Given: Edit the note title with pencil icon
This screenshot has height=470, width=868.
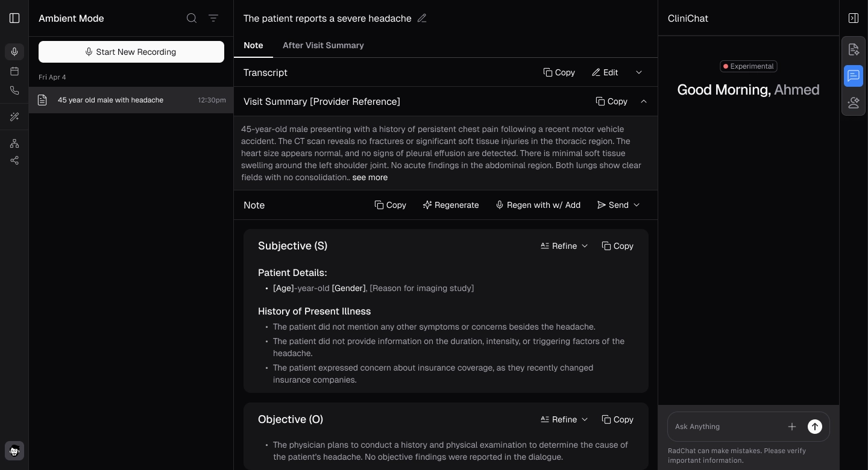Looking at the screenshot, I should (x=422, y=18).
